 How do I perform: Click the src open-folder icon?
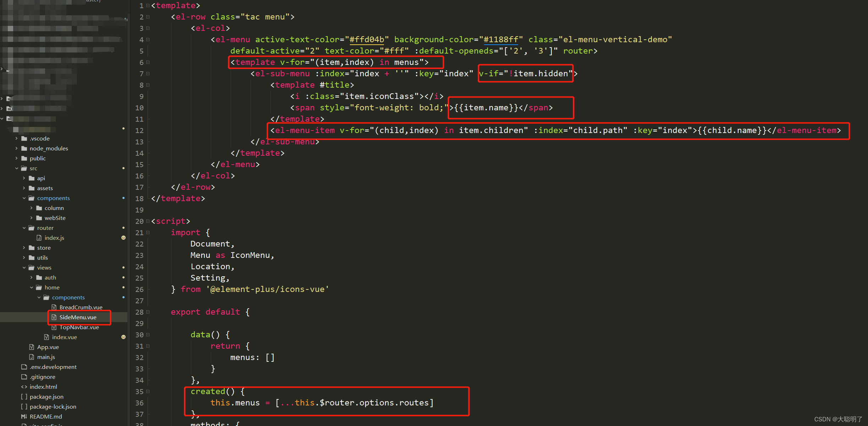point(24,168)
